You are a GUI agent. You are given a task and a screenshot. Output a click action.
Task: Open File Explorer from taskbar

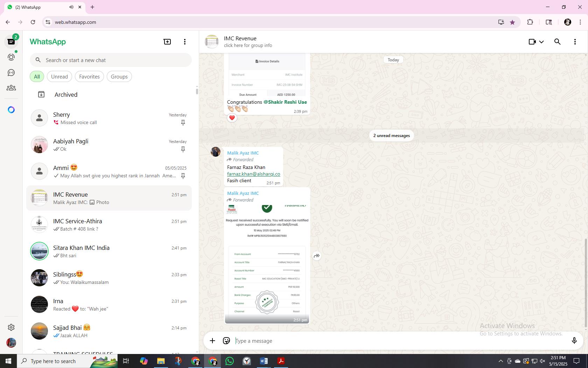pos(161,361)
